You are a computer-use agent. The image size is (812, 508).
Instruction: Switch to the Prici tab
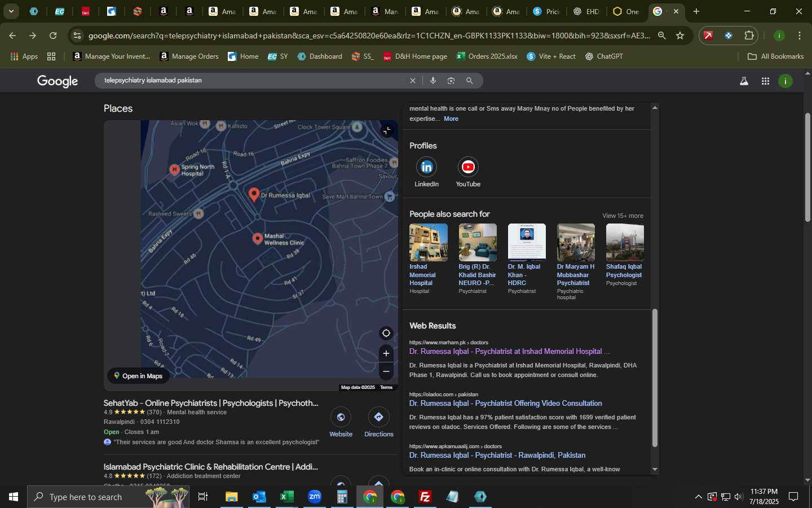coord(546,11)
